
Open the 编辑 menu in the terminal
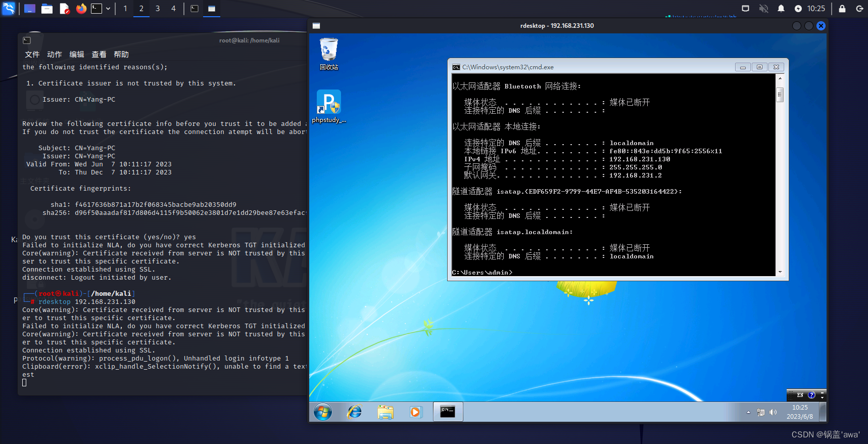coord(76,54)
